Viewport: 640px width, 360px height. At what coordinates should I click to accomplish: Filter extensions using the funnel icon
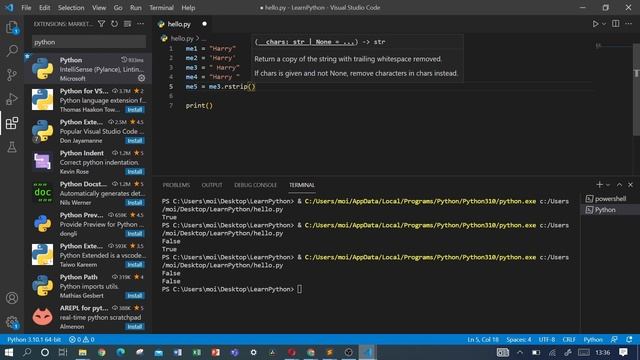pyautogui.click(x=101, y=24)
